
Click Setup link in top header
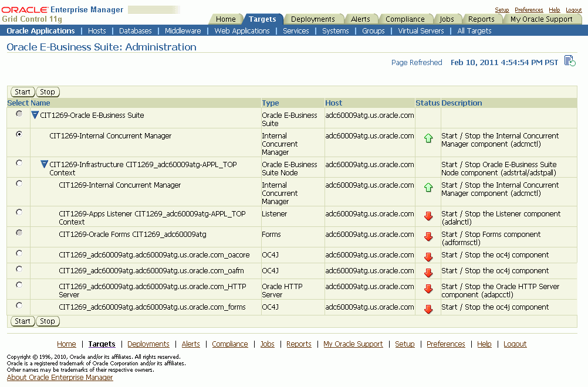(x=502, y=10)
